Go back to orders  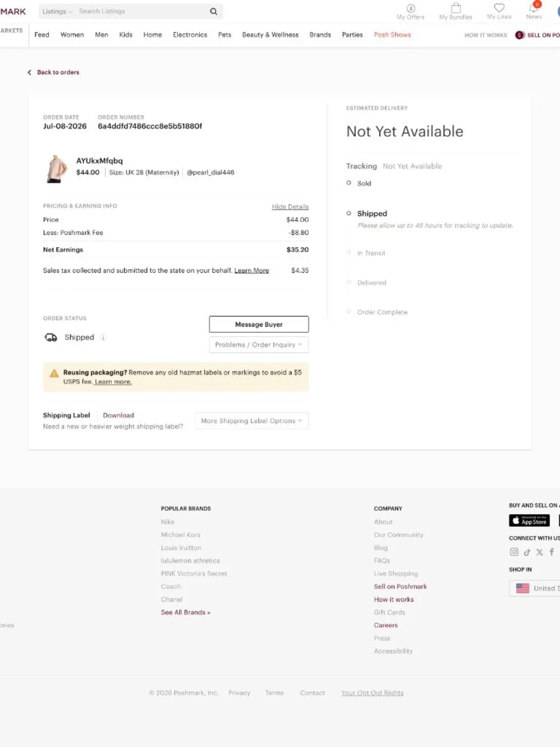[54, 72]
